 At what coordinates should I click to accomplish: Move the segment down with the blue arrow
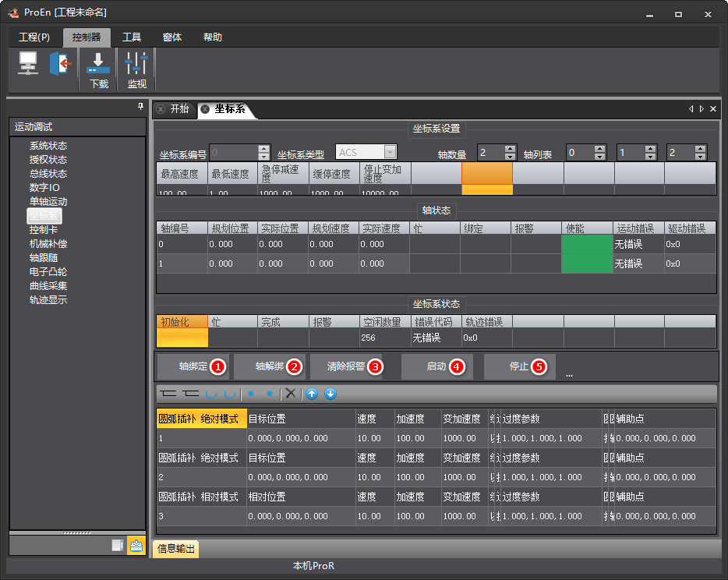tap(330, 394)
